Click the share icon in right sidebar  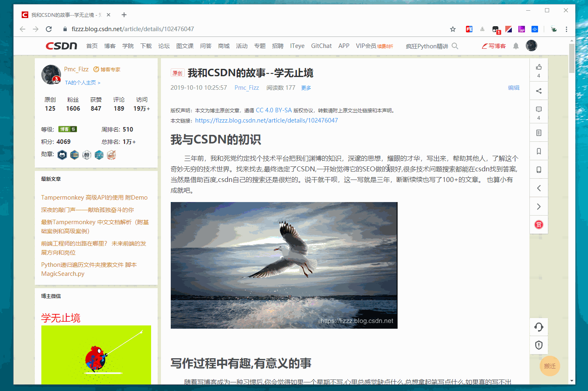point(539,91)
